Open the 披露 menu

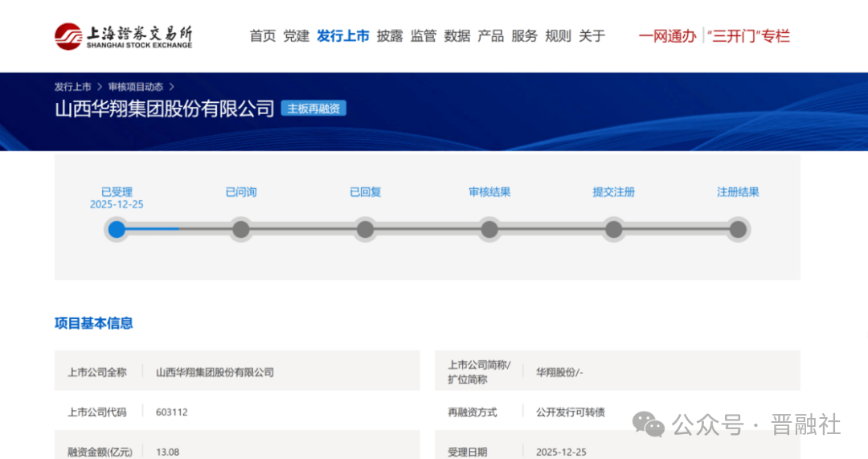(390, 36)
